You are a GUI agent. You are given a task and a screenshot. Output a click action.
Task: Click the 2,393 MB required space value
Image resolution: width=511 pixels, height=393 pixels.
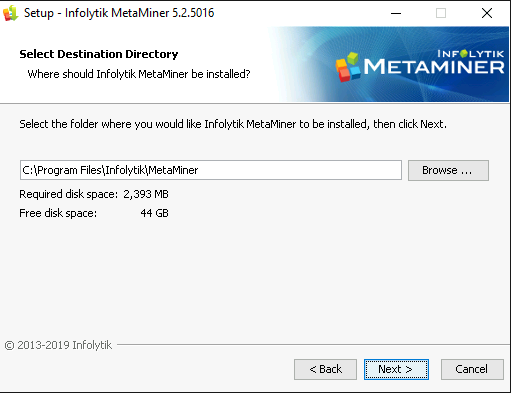point(146,194)
